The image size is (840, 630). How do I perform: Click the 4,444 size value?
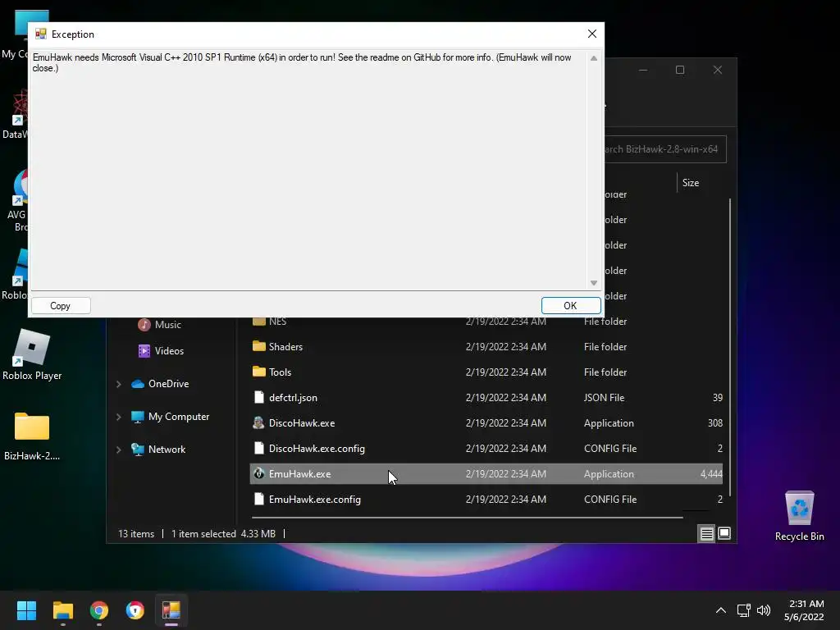(711, 474)
